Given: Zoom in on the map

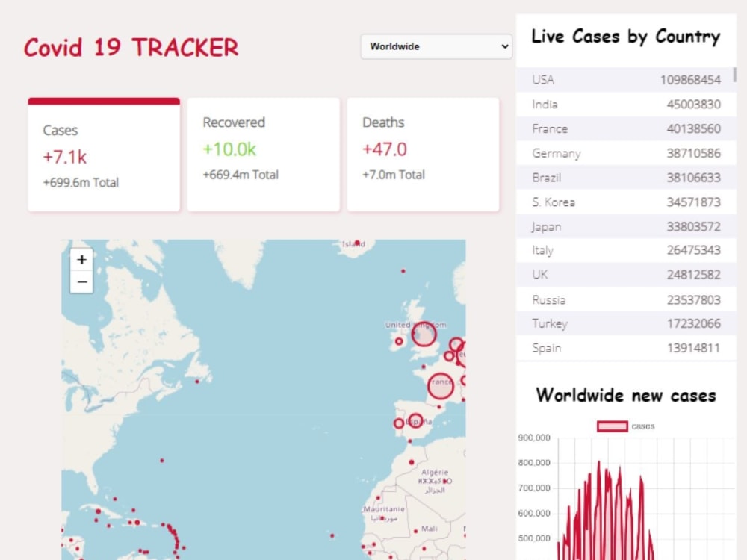Looking at the screenshot, I should [x=81, y=260].
